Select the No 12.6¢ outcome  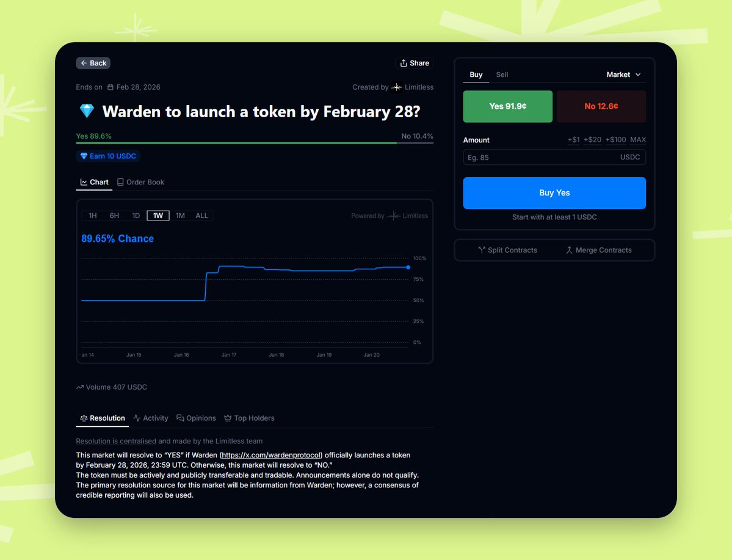pos(601,106)
